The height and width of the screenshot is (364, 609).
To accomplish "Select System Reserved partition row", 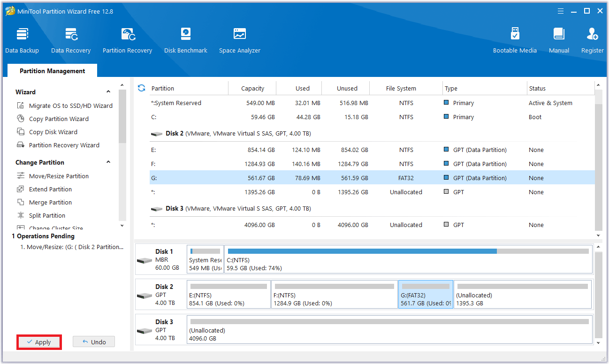I will tap(372, 103).
